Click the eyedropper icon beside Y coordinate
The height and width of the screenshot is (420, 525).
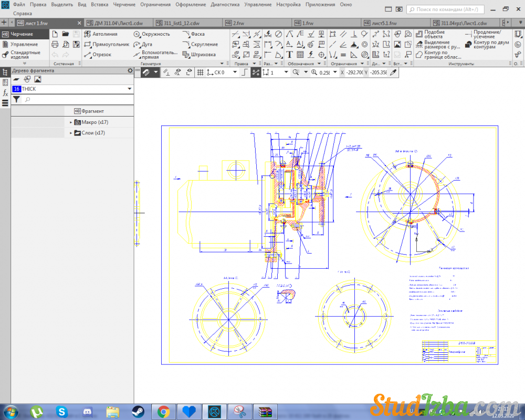point(393,72)
